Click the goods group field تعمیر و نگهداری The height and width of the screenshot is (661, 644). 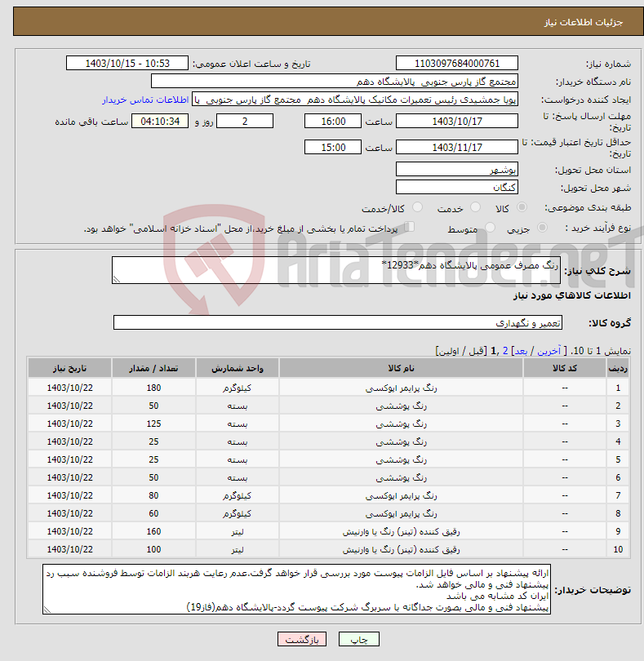(338, 322)
